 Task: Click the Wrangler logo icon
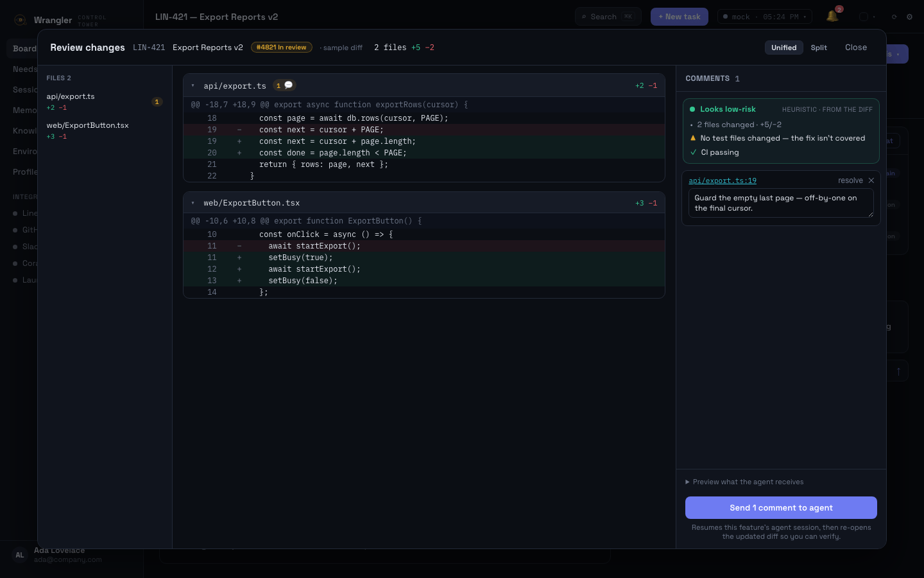click(x=20, y=20)
